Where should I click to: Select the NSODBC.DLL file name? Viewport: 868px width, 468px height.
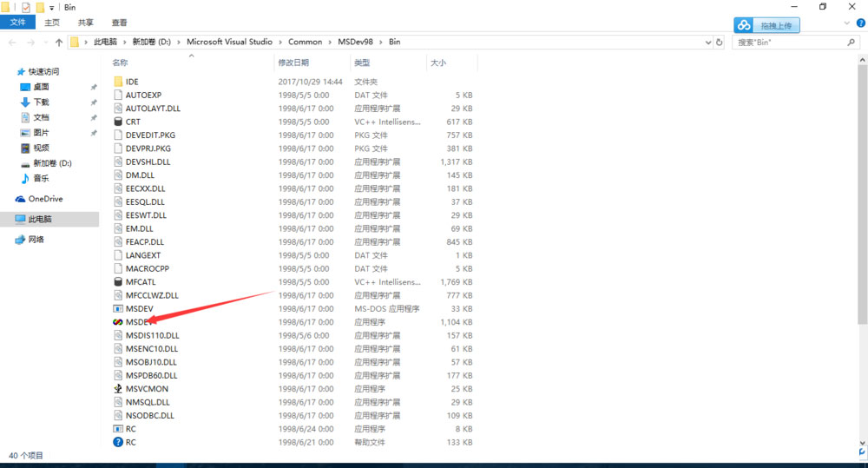[149, 415]
